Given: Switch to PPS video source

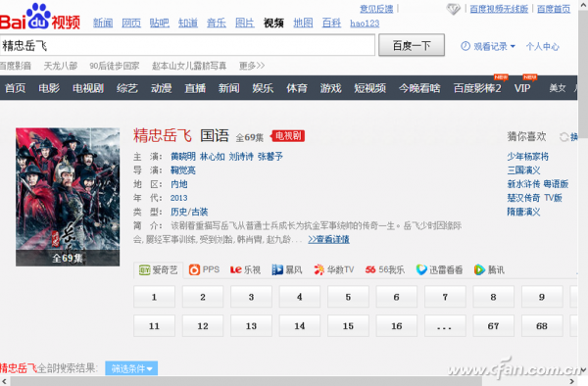Looking at the screenshot, I should coord(204,269).
